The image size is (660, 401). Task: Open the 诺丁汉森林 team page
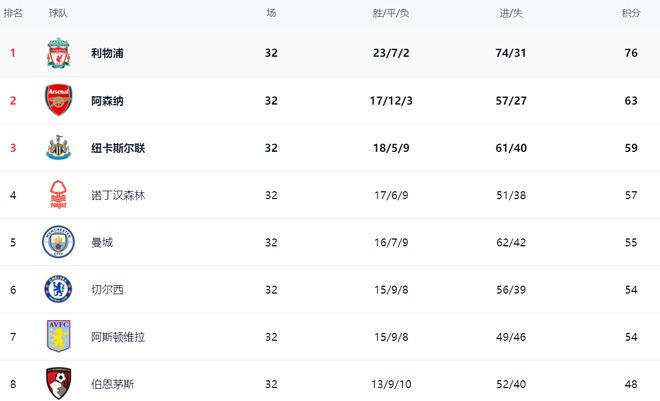pos(118,196)
